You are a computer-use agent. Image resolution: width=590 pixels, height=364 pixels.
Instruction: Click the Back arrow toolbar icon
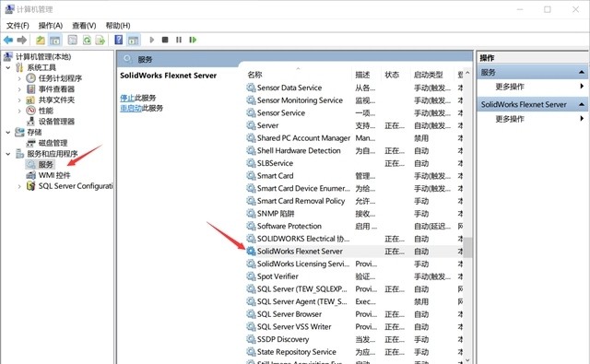(8, 40)
